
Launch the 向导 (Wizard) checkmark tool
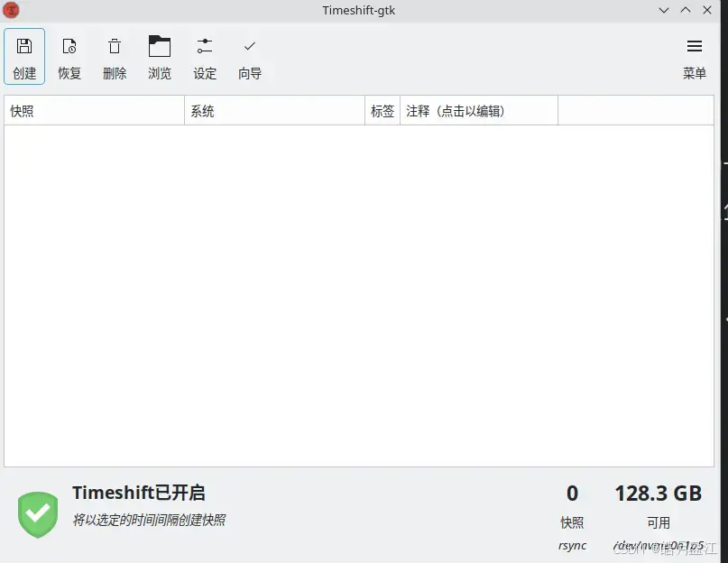250,57
